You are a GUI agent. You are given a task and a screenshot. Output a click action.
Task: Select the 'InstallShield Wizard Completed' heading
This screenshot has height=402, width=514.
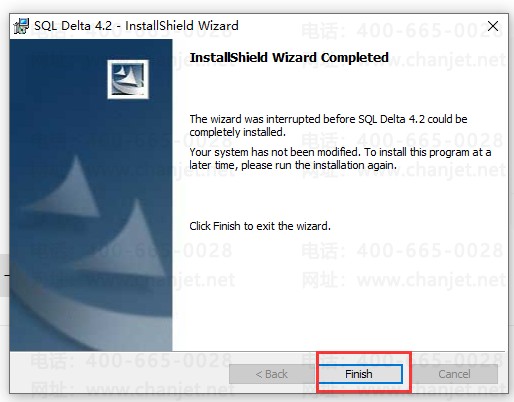click(289, 58)
